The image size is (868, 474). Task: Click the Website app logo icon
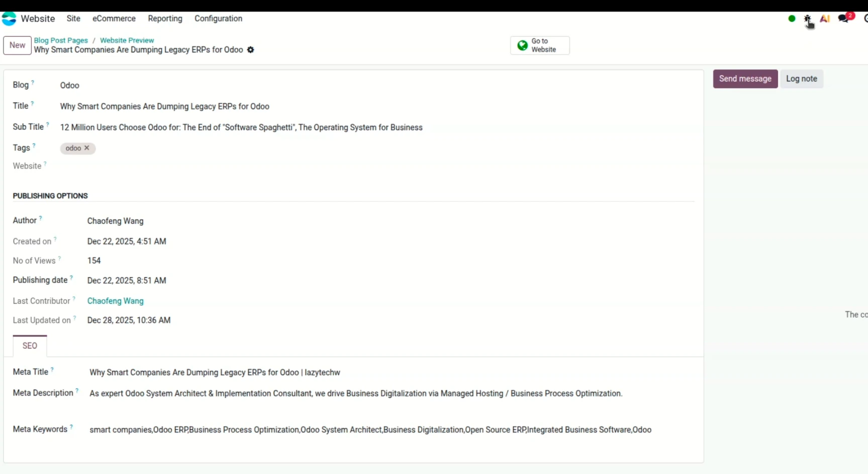(9, 19)
